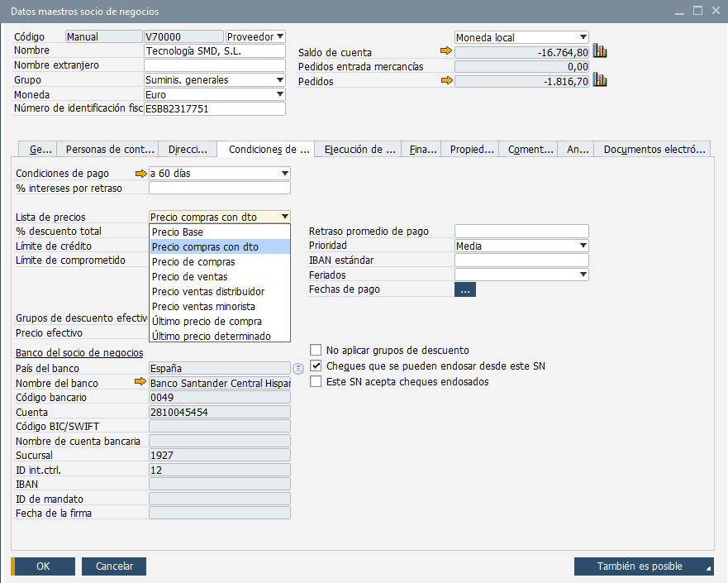Click the orange arrow beside Condiciones de pago

[x=140, y=174]
